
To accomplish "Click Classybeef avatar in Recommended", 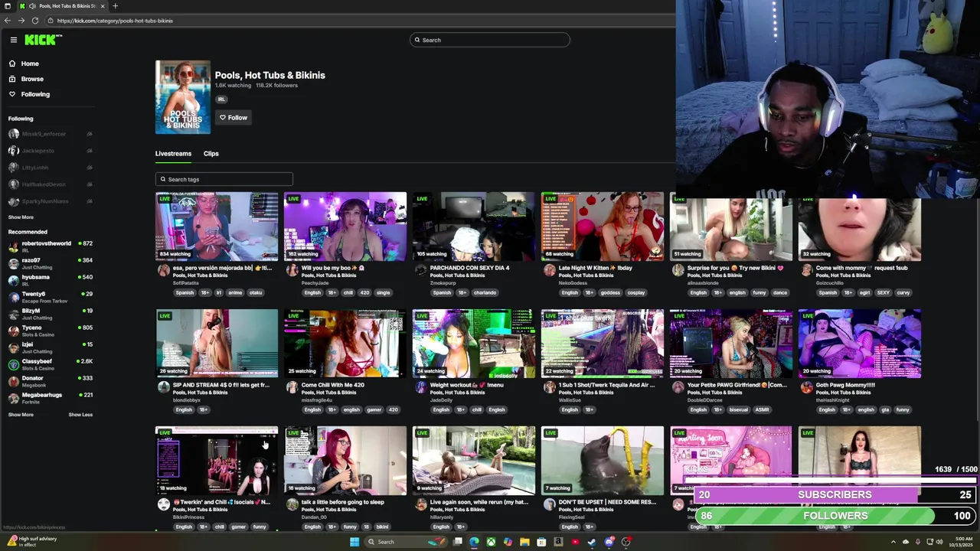I will [x=14, y=364].
